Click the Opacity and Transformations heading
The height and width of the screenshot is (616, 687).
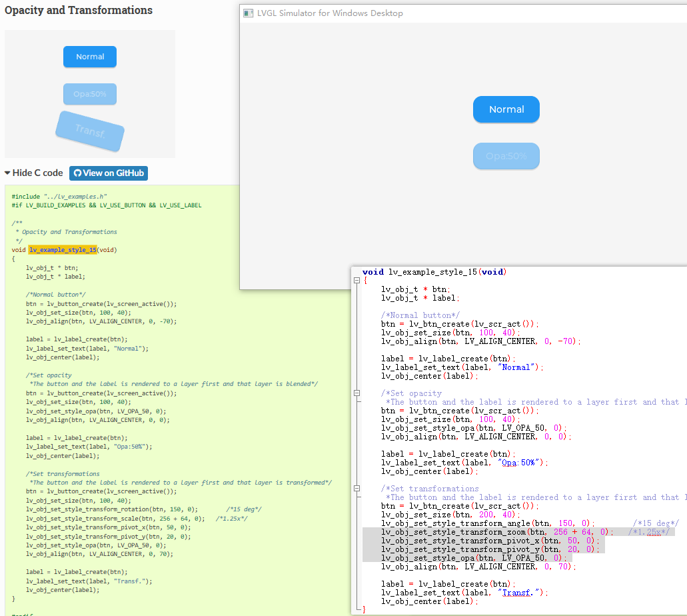[x=79, y=11]
